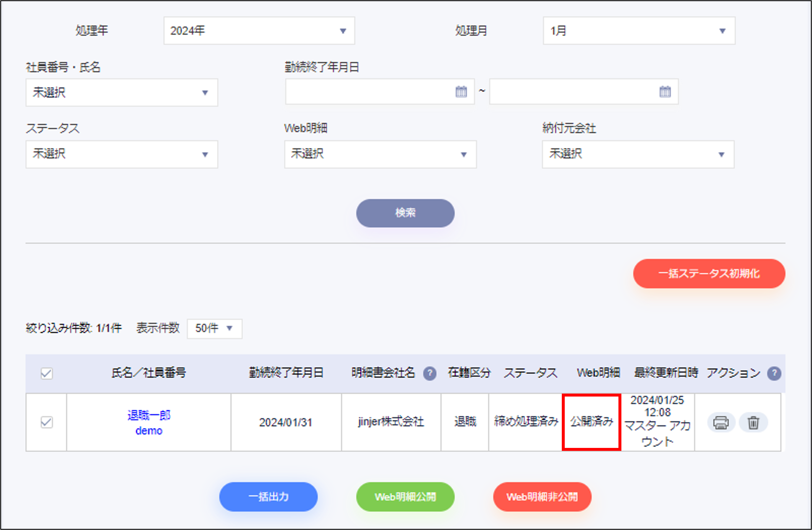Click the red Web明細非公開 button
812x530 pixels.
[x=542, y=497]
